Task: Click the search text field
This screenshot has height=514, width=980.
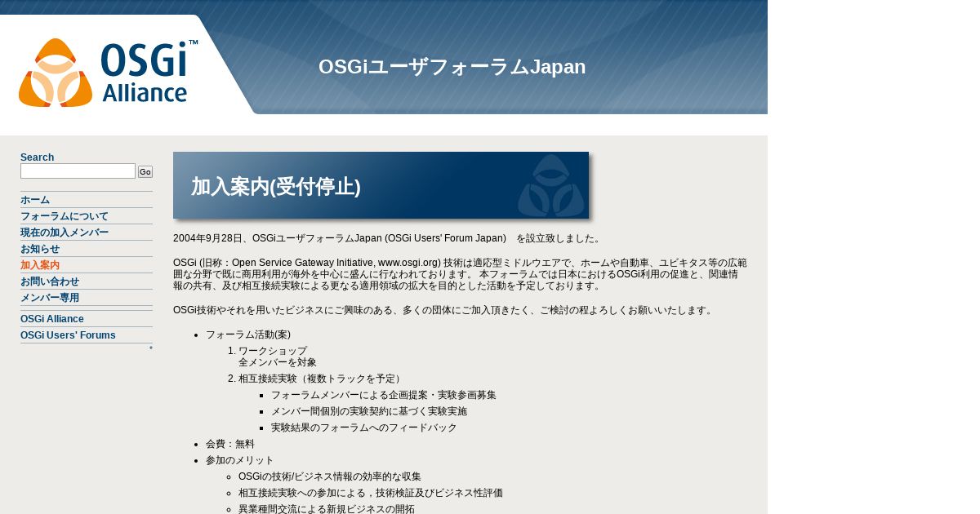Action: coord(78,171)
